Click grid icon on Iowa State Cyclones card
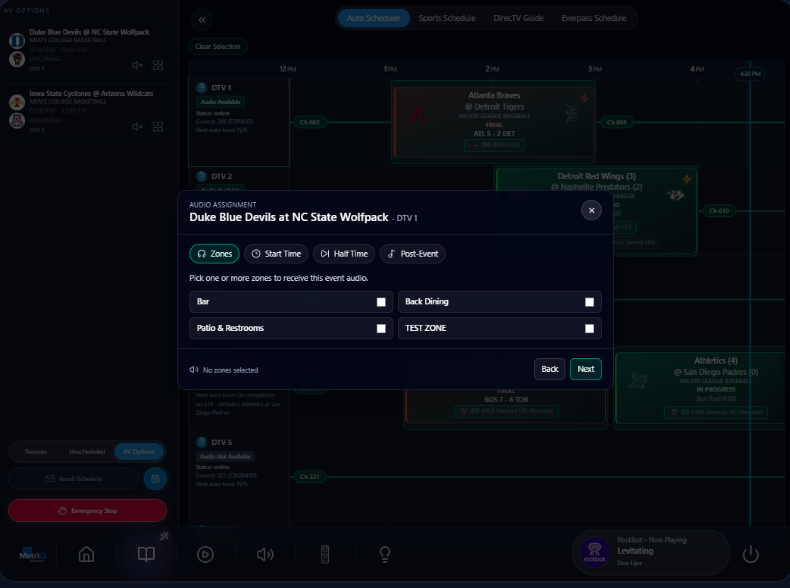 (x=158, y=126)
